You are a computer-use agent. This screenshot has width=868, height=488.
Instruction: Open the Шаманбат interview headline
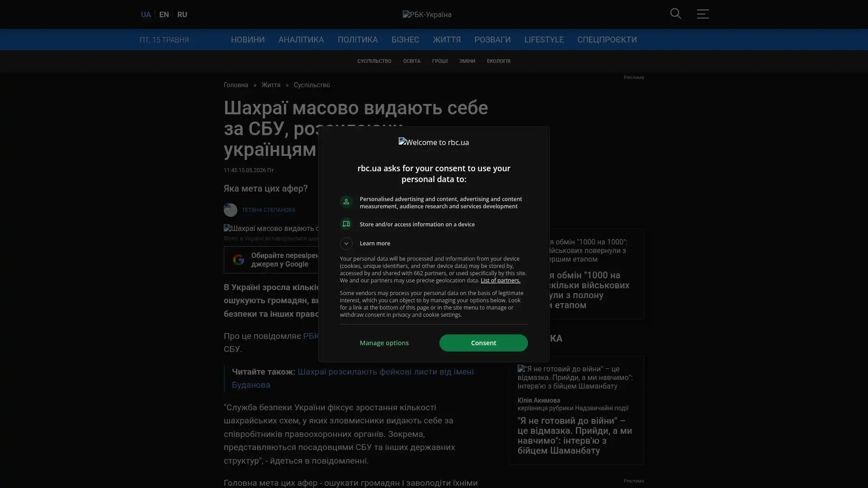click(575, 436)
